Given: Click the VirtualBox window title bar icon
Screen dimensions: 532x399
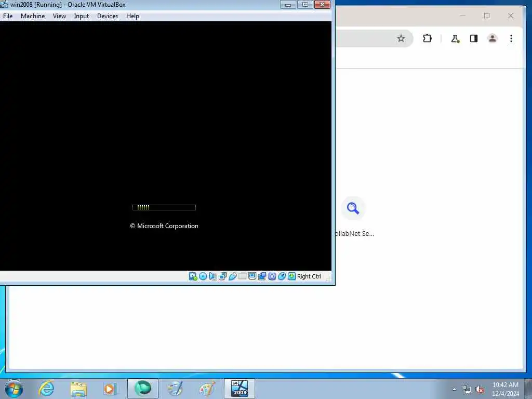Looking at the screenshot, I should pos(4,4).
